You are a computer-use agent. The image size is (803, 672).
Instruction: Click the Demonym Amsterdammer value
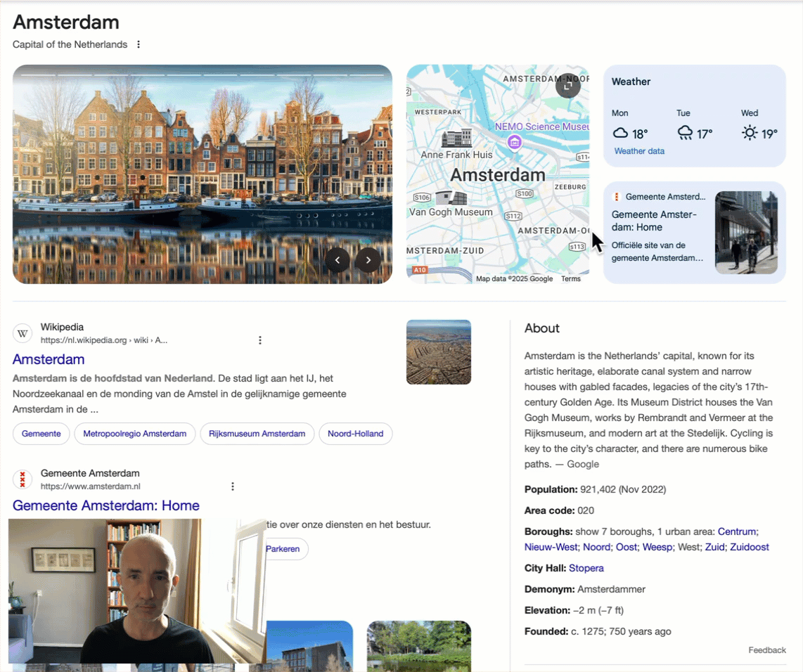pyautogui.click(x=611, y=589)
